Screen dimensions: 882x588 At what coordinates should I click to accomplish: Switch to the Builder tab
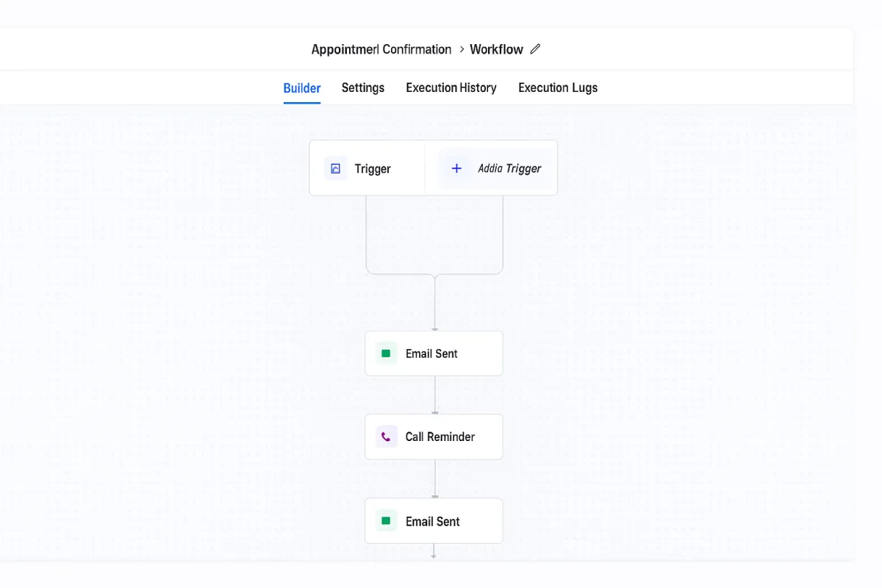pyautogui.click(x=302, y=88)
